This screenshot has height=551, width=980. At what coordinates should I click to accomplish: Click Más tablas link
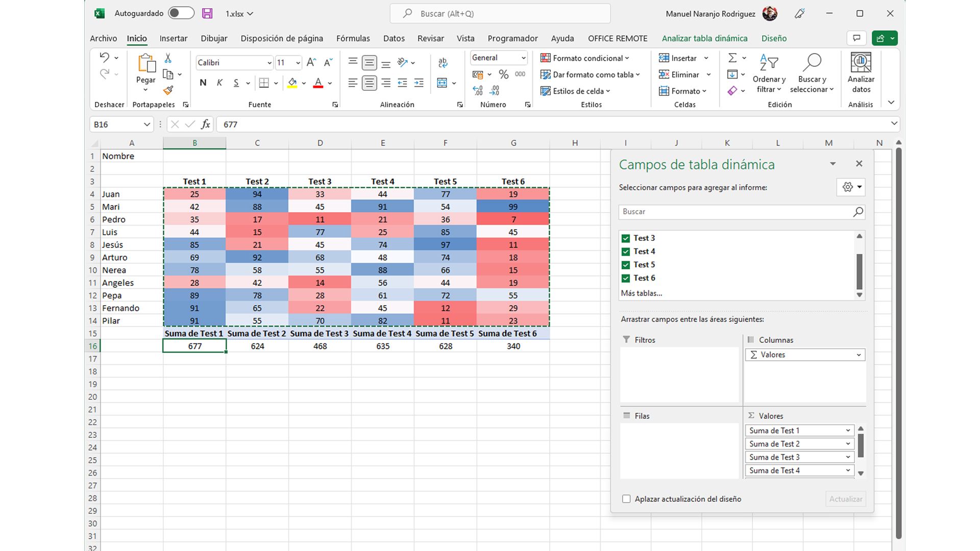pos(641,293)
